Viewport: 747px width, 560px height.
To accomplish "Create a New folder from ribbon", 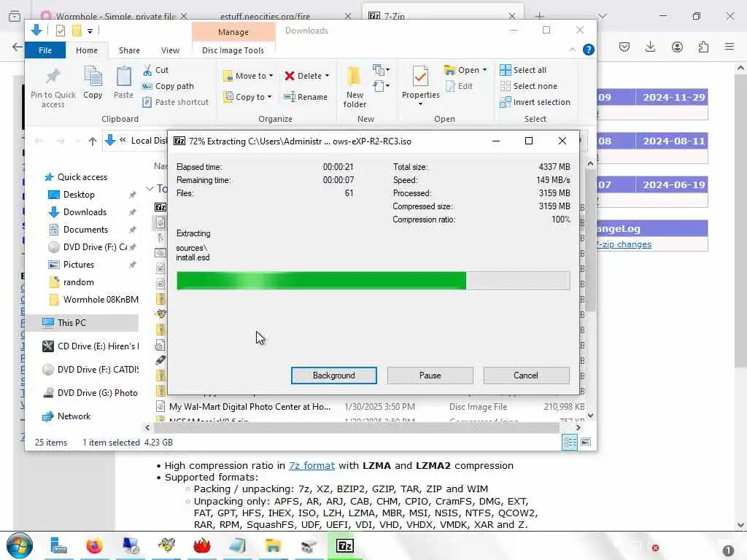I will (x=355, y=87).
